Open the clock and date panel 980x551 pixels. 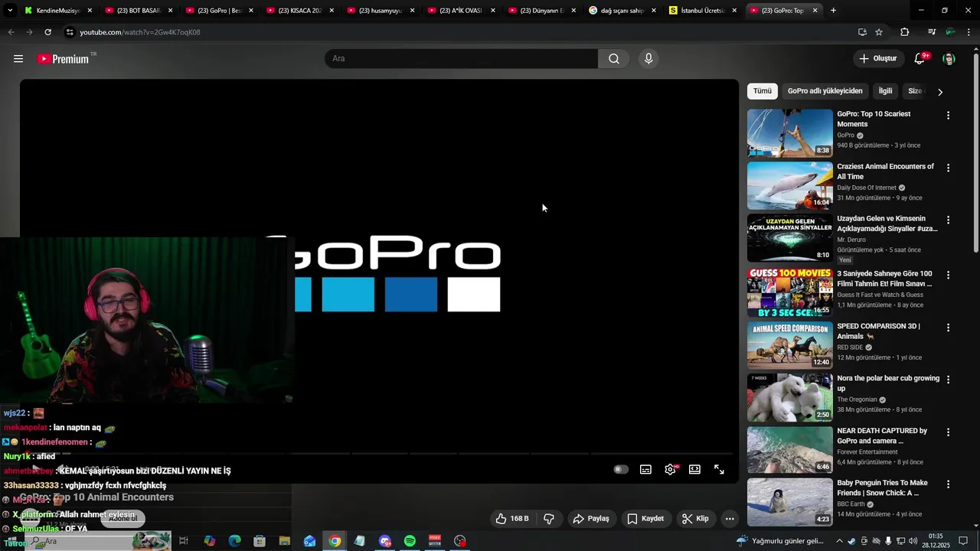936,540
